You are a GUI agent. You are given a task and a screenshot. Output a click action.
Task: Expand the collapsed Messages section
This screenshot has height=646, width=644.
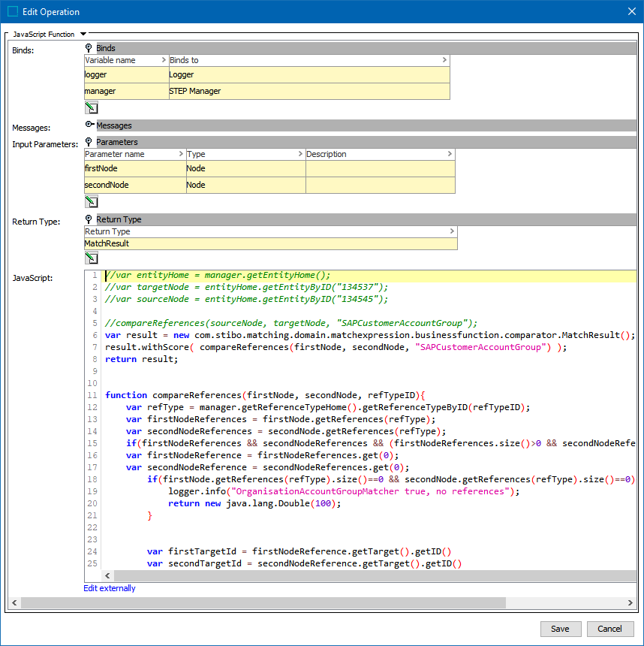89,125
